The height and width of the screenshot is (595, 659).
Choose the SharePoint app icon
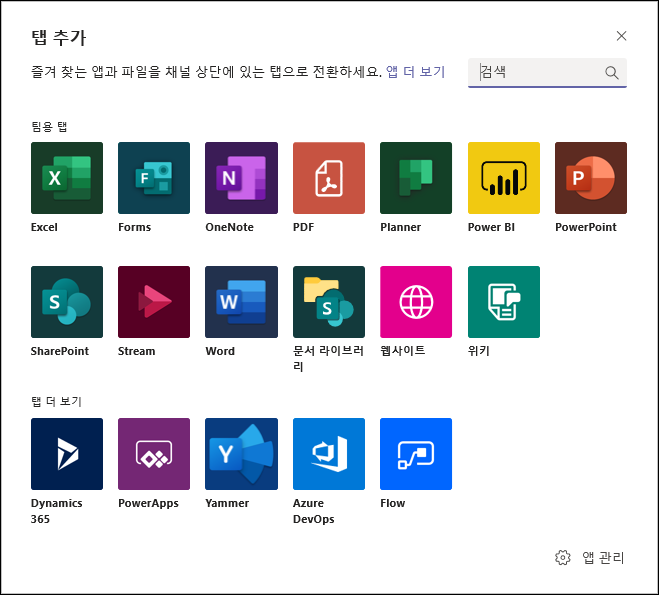click(67, 302)
